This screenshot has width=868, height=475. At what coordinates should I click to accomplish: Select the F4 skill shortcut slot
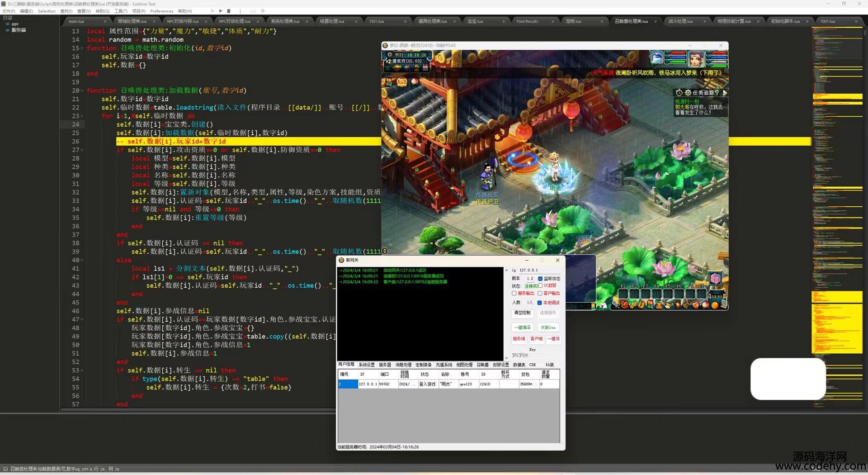tap(656, 294)
